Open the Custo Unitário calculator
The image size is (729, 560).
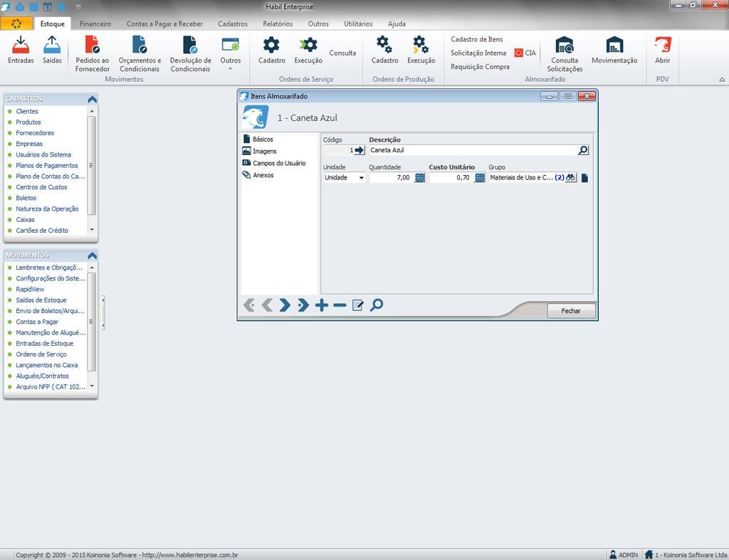click(x=480, y=177)
